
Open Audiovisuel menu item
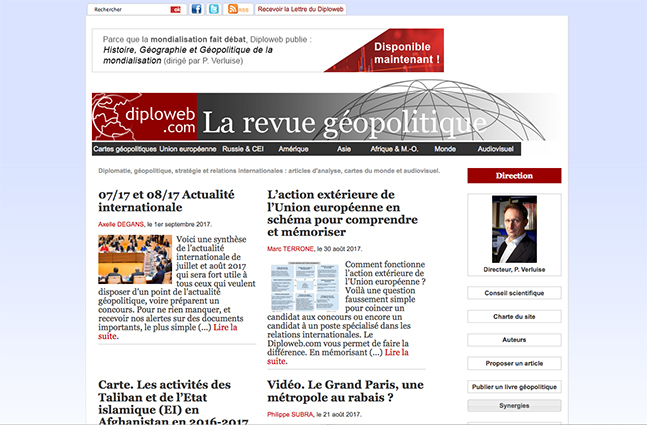pos(496,149)
